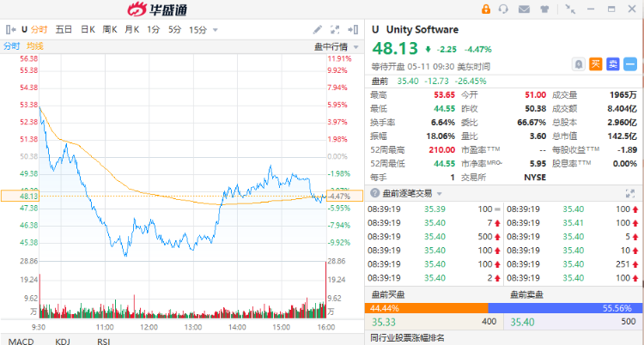Click the 52周最高 210.00 value
This screenshot has height=345, width=644.
point(442,150)
